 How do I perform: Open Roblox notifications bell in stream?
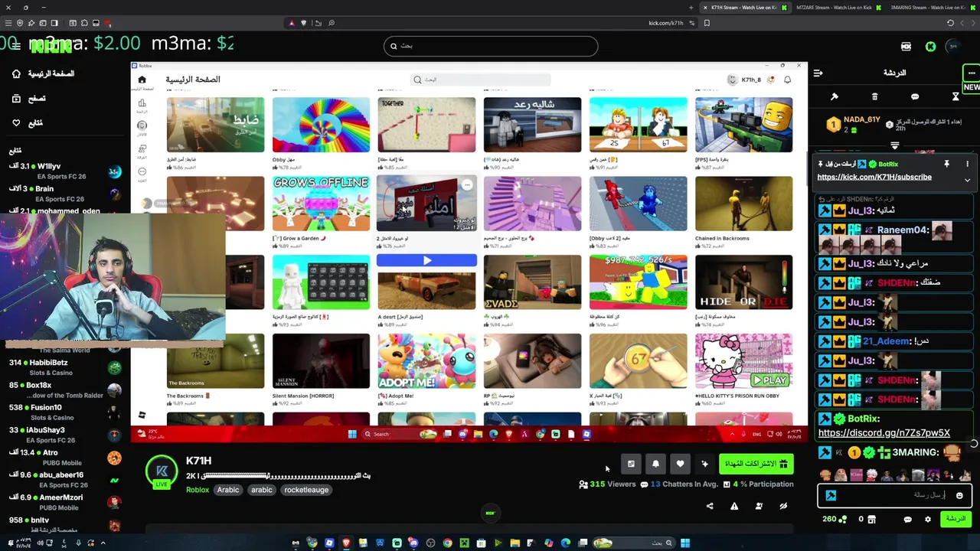pos(787,80)
